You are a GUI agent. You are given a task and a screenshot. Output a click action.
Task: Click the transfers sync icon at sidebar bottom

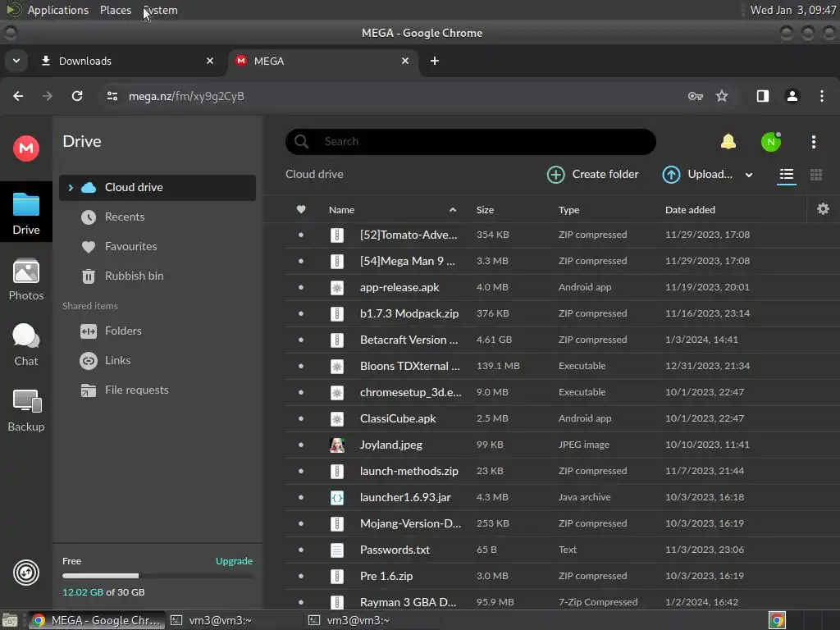25,573
